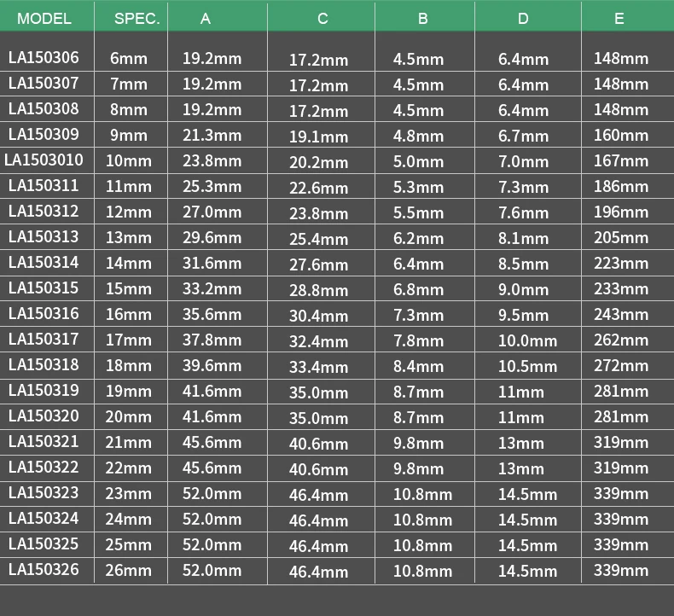
Task: Click SPEC value 6mm in LA150306 row
Action: click(x=129, y=59)
